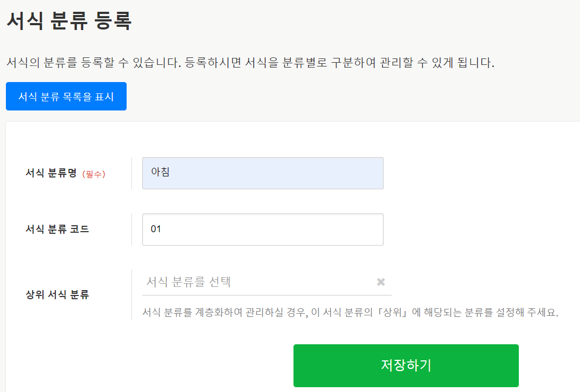Open the 서식 분류를 선택 dropdown
The image size is (580, 392).
258,282
